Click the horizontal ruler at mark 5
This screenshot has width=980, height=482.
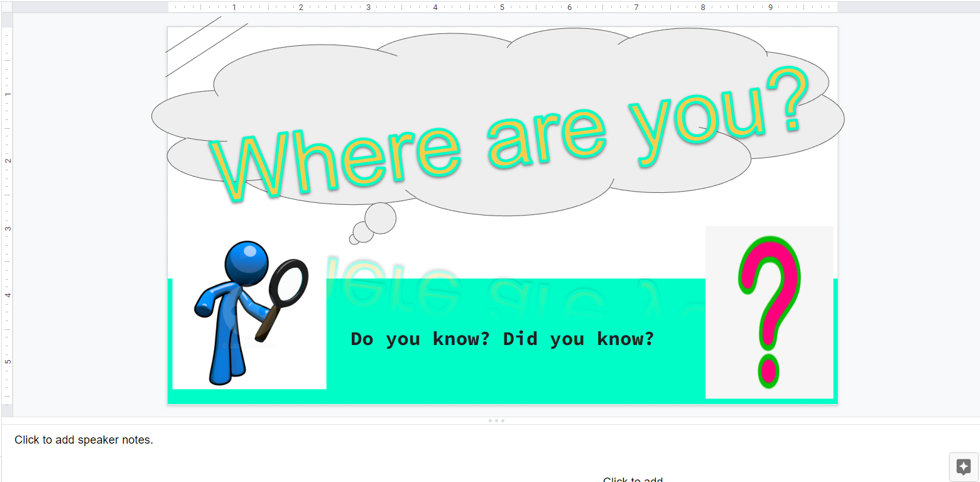(x=502, y=7)
